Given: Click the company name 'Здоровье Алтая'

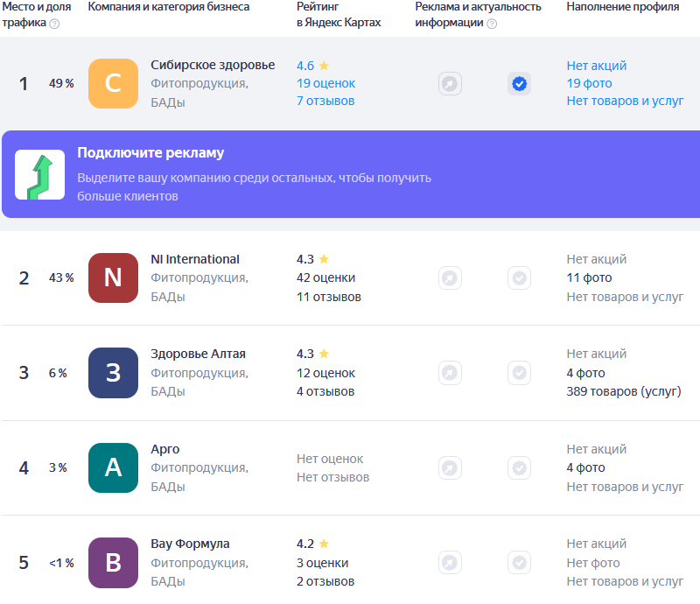Looking at the screenshot, I should click(199, 354).
